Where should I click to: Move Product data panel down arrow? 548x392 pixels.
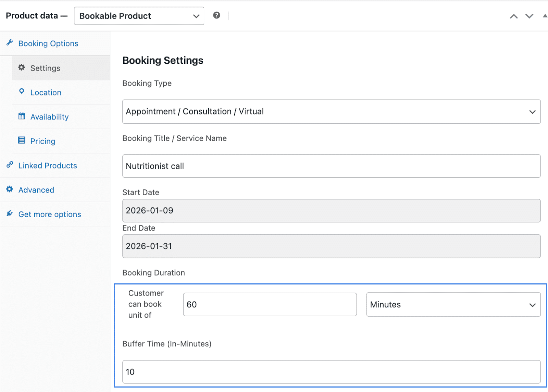pyautogui.click(x=530, y=16)
